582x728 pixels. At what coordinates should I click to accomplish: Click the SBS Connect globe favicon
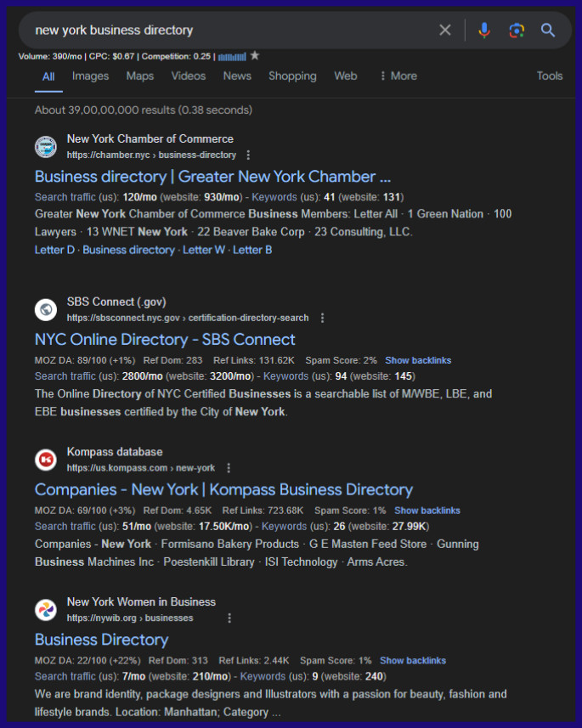[x=46, y=310]
